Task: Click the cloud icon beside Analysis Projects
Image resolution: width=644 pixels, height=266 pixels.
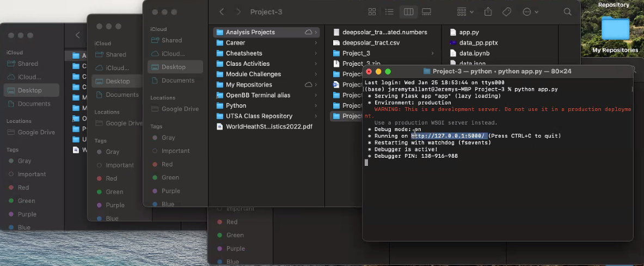Action: tap(309, 32)
